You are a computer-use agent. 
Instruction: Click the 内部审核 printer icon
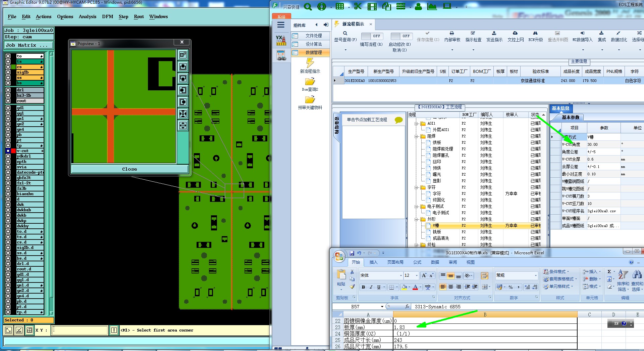pyautogui.click(x=452, y=33)
